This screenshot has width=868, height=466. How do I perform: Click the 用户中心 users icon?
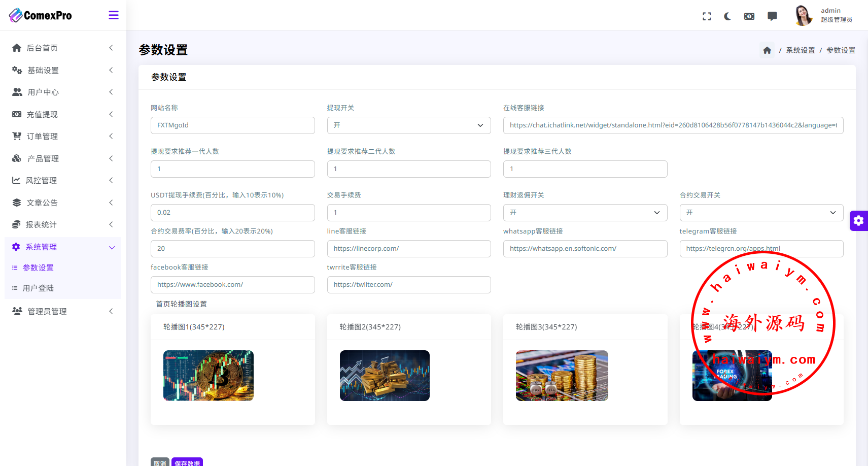[x=17, y=92]
